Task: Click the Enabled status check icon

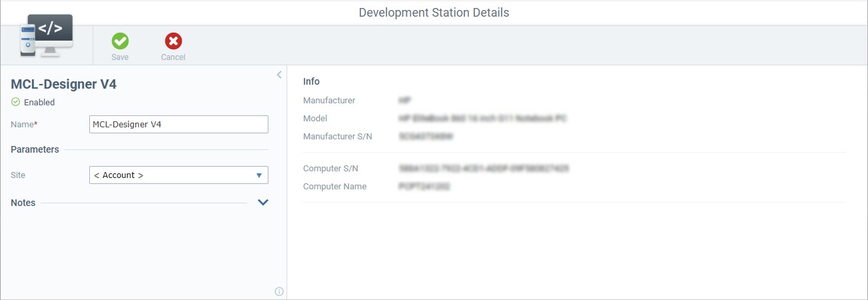Action: point(16,102)
